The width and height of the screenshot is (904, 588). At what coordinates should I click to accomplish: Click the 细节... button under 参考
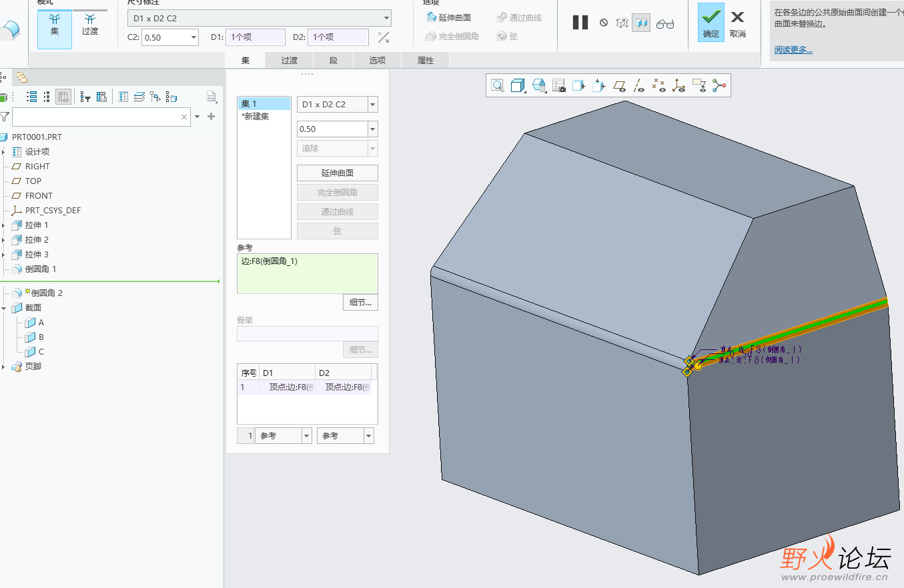point(360,303)
